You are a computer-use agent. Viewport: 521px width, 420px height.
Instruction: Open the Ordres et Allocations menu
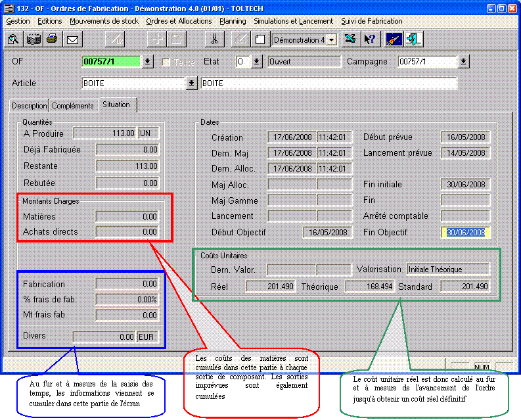(179, 21)
